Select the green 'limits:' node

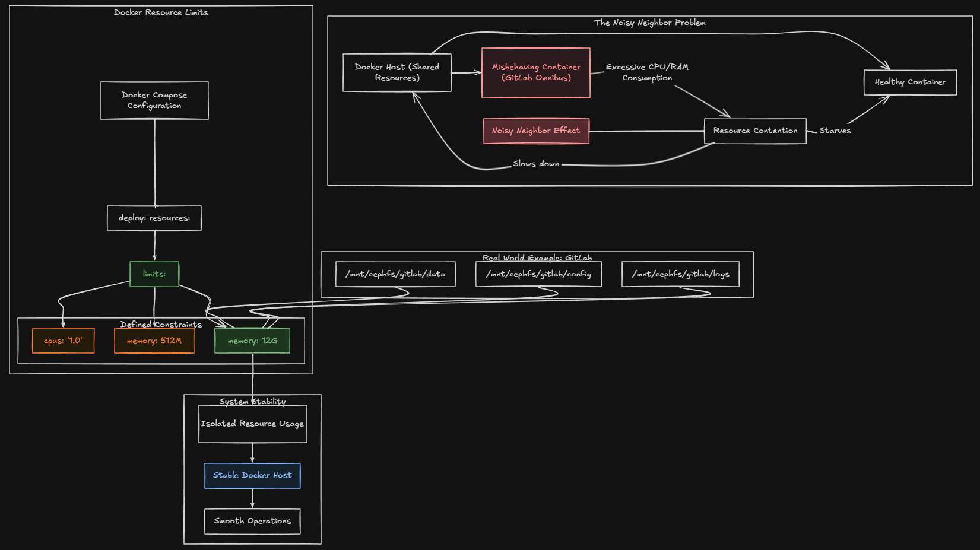click(154, 274)
